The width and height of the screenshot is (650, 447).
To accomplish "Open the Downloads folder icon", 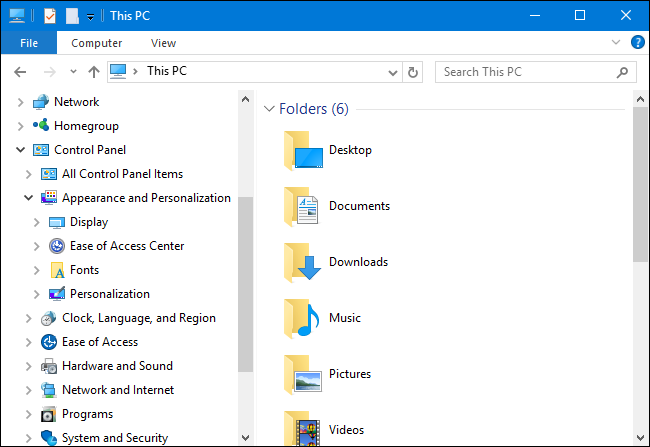I will point(302,263).
